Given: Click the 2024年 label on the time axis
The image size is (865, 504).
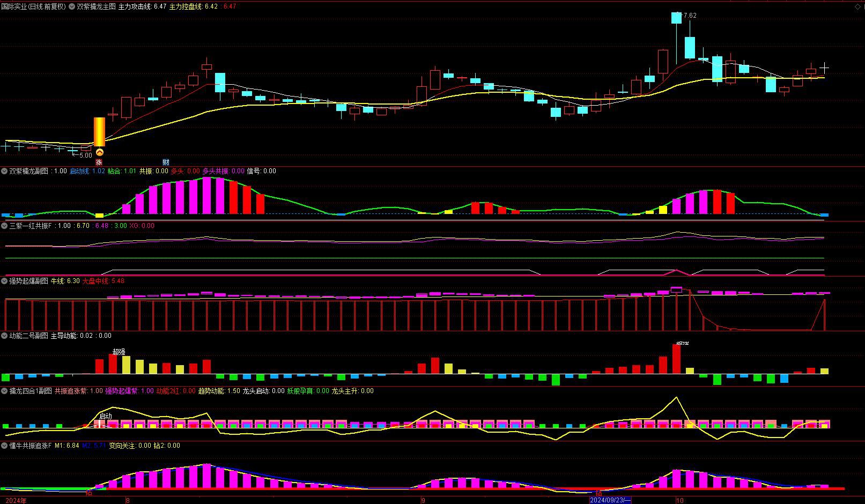Looking at the screenshot, I should pos(16,500).
